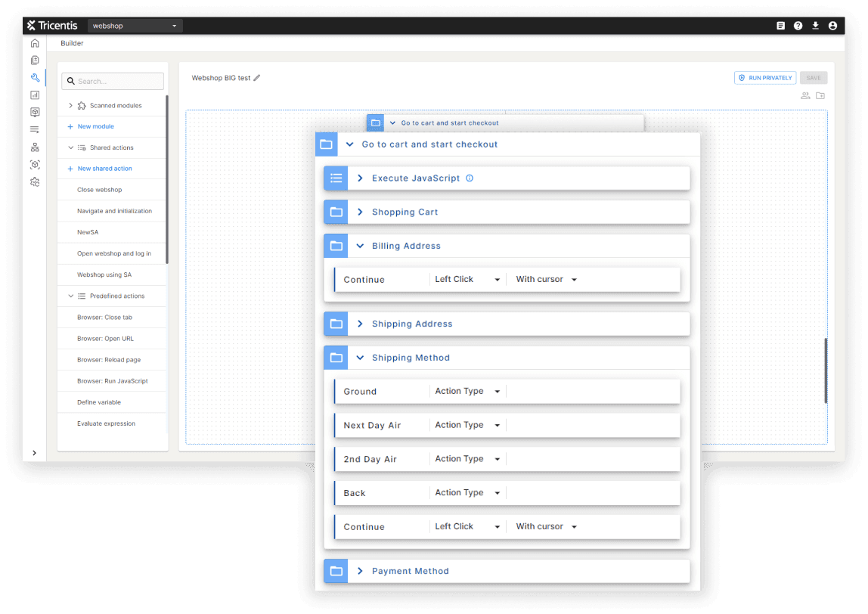
Task: Click the shield package icon in sidebar
Action: [35, 113]
